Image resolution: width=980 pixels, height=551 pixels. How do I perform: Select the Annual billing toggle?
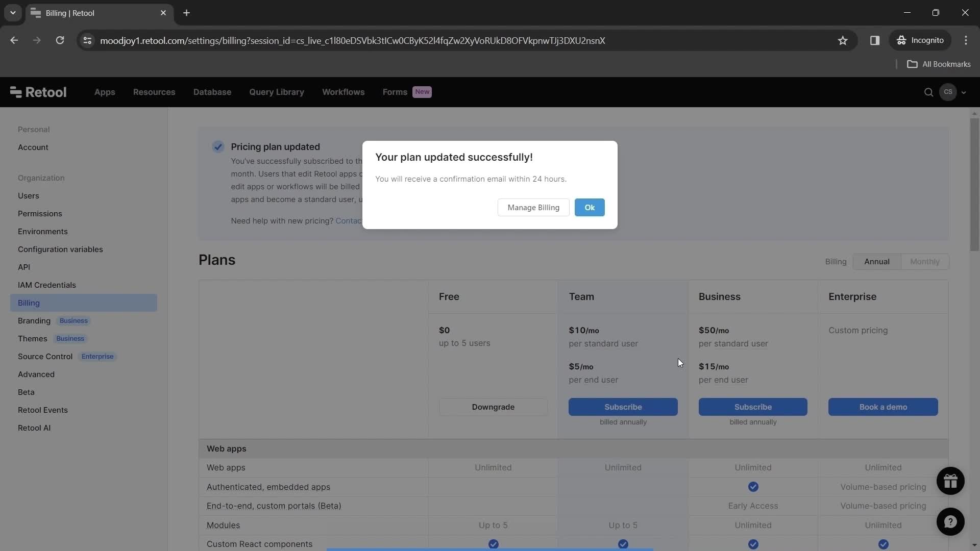tap(877, 261)
